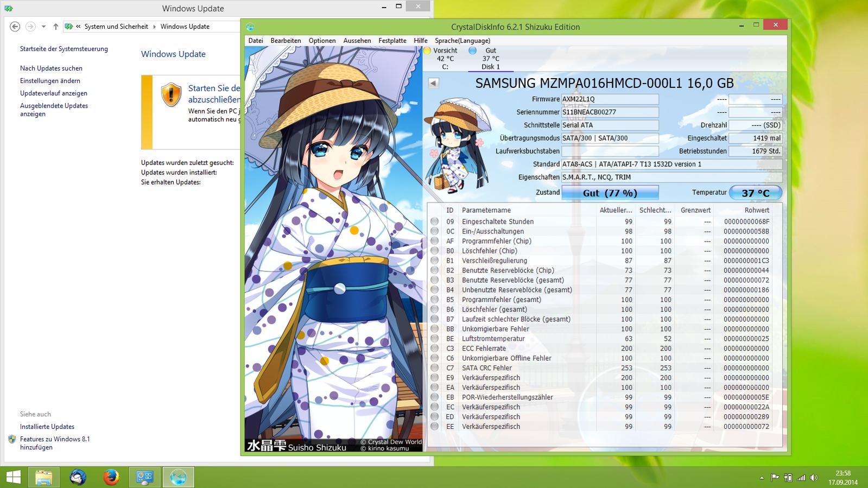The height and width of the screenshot is (488, 868).
Task: Click the chibi Shizuku character image
Action: point(458,144)
